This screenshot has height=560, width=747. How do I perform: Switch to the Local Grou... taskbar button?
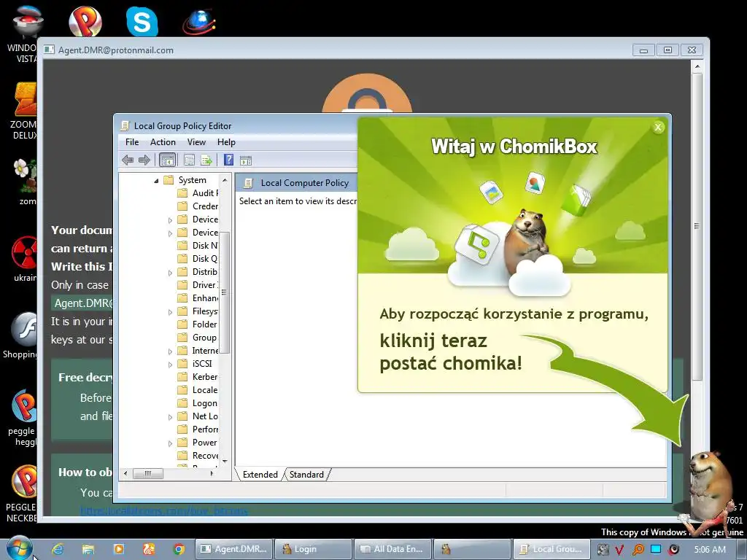pyautogui.click(x=551, y=549)
